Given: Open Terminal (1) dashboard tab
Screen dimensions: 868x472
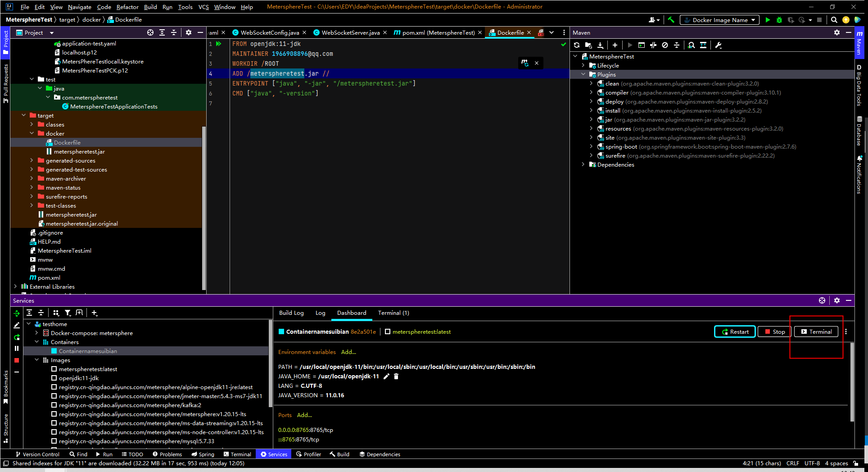Looking at the screenshot, I should [393, 313].
